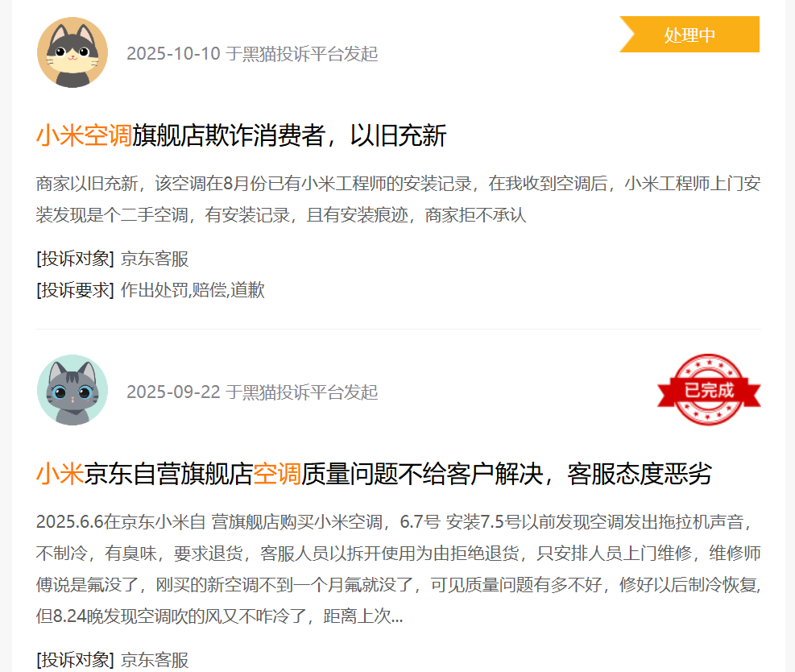This screenshot has height=672, width=795.
Task: Click the [投诉对象] label of first complaint
Action: point(75,259)
